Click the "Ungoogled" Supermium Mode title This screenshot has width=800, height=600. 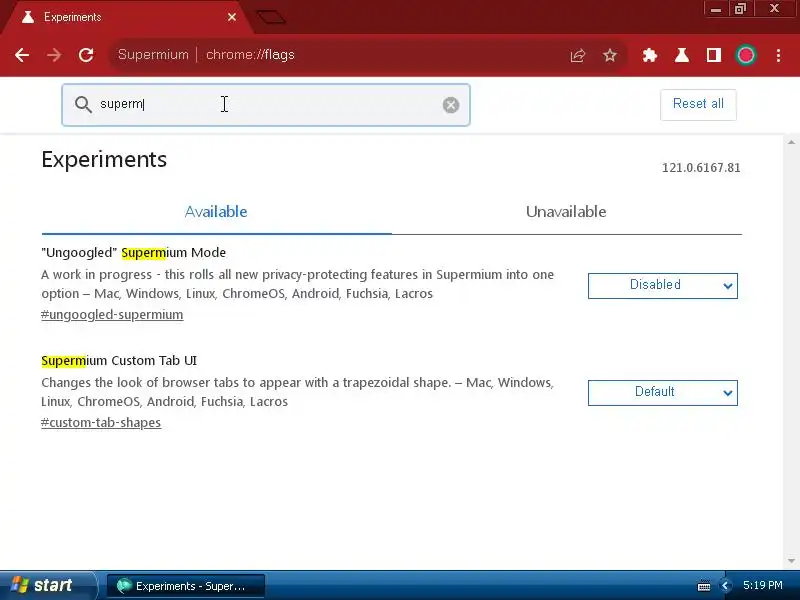(134, 253)
